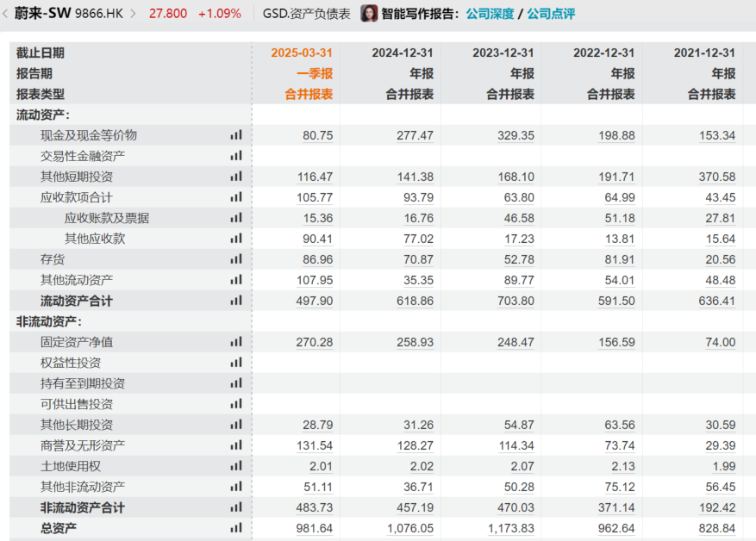Screen dimensions: 756x541
Task: Click the 非流动资产: section header
Action: click(x=49, y=321)
